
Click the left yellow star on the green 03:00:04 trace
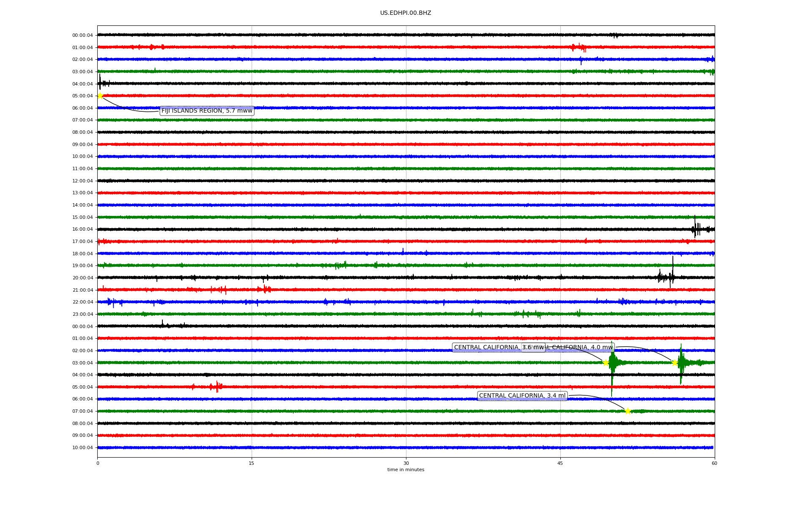[606, 363]
